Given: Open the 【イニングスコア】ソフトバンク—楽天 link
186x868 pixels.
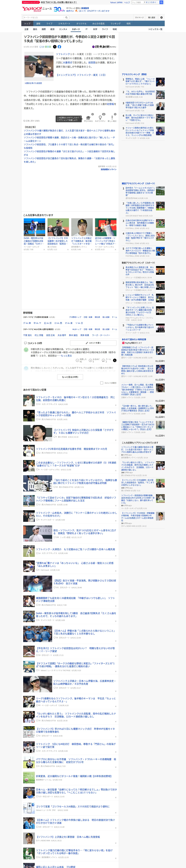Looking at the screenshot, I should [x=81, y=75].
